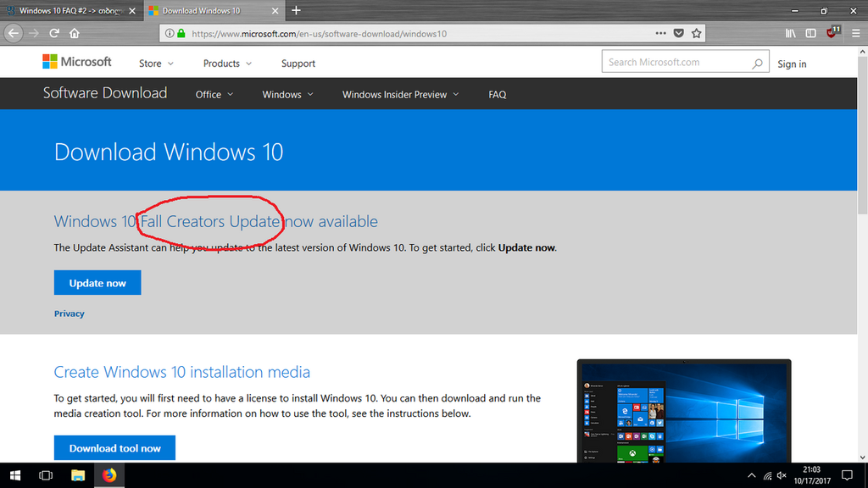
Task: Open the Firefox Library icon
Action: [791, 33]
